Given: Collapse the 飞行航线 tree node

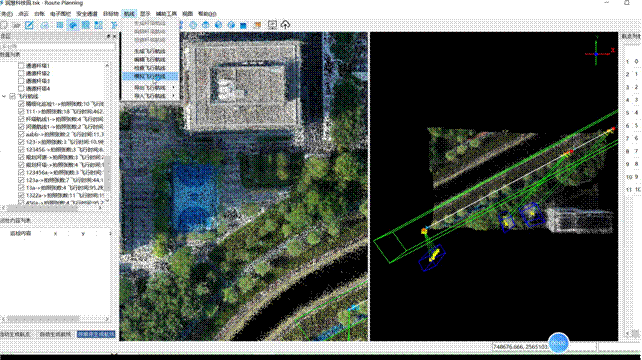Looking at the screenshot, I should (x=4, y=96).
